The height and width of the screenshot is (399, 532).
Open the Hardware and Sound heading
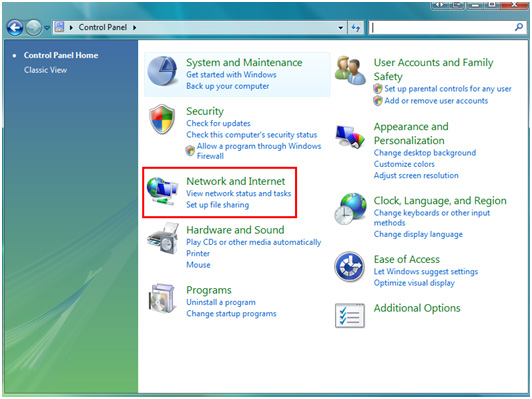coord(235,230)
